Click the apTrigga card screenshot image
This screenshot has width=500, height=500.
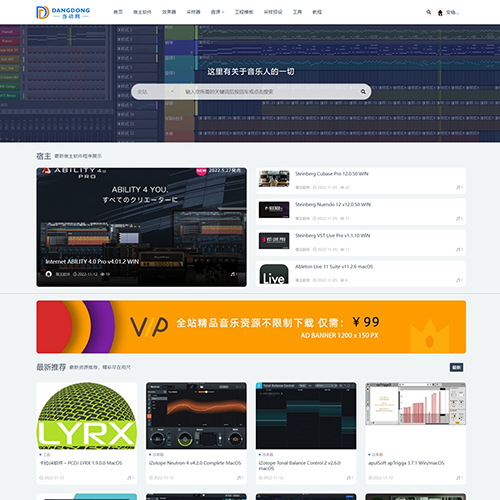tap(416, 404)
